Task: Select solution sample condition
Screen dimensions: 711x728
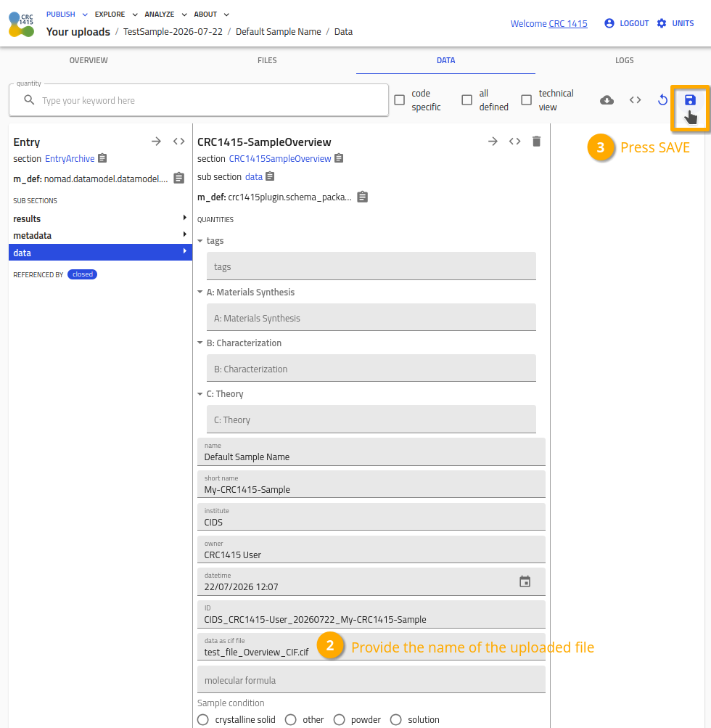Action: (x=396, y=719)
